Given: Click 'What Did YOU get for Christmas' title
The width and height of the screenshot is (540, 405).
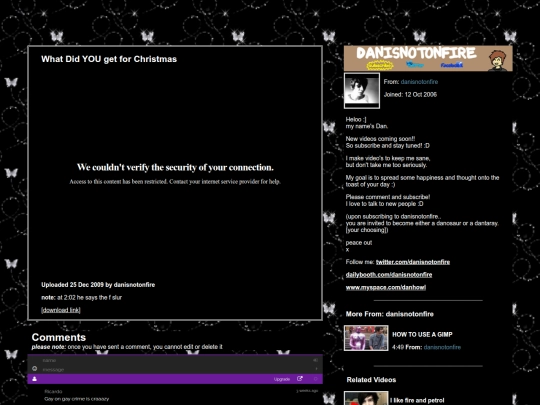Looking at the screenshot, I should (109, 59).
